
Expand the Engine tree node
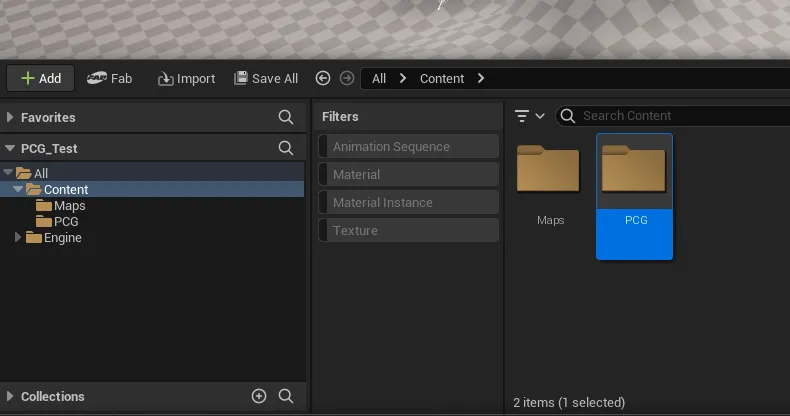pyautogui.click(x=18, y=237)
